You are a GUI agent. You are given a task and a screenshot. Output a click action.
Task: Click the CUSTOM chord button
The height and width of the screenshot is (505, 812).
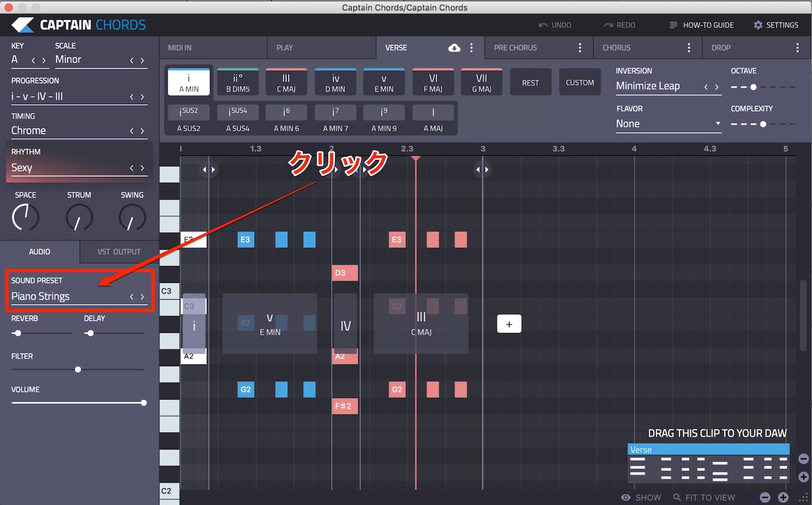click(x=580, y=83)
